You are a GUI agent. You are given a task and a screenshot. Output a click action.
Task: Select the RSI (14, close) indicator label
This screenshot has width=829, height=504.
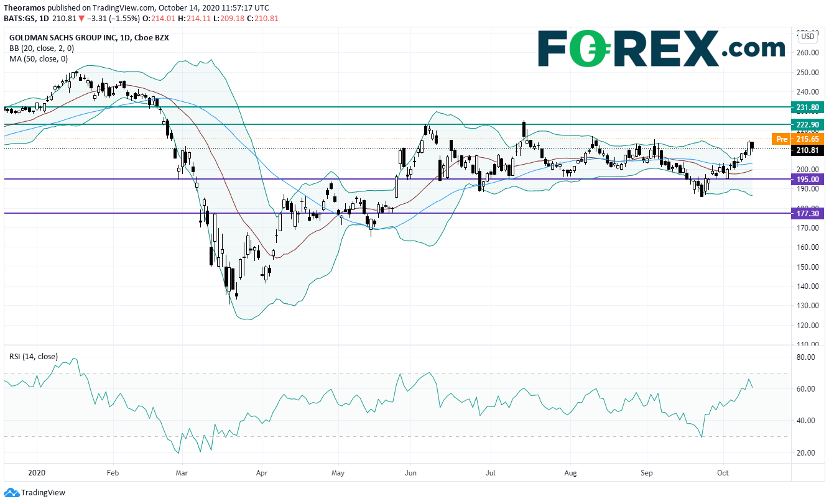[34, 356]
